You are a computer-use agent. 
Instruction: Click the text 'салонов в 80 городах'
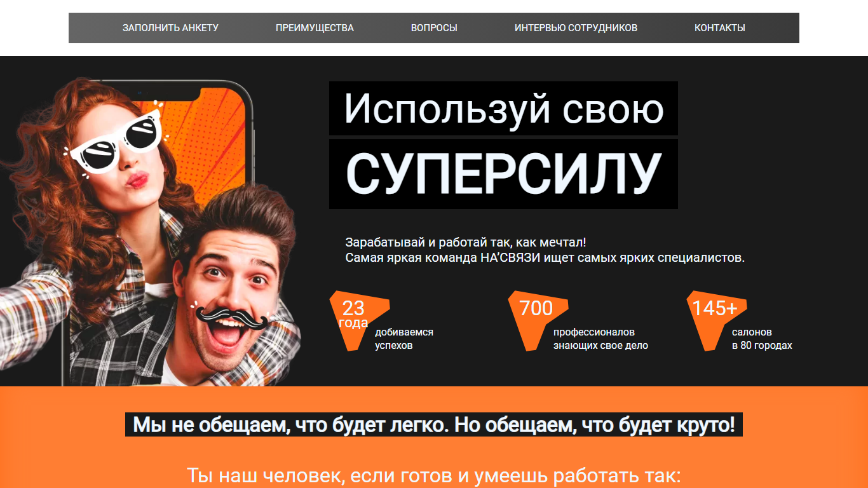762,339
